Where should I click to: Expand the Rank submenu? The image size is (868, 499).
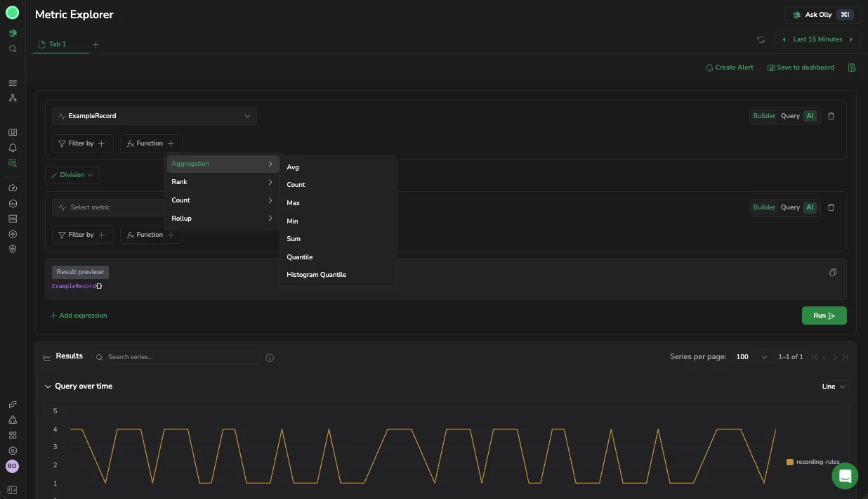pyautogui.click(x=223, y=182)
